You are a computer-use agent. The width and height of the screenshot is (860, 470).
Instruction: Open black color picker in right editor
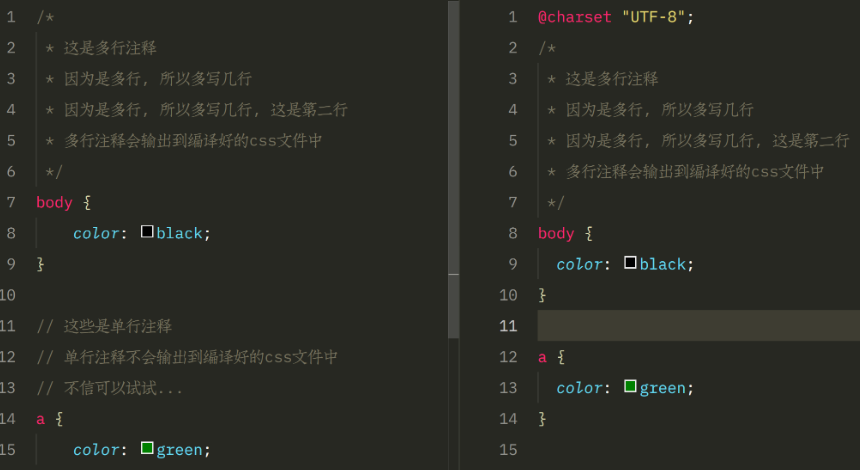click(x=630, y=263)
